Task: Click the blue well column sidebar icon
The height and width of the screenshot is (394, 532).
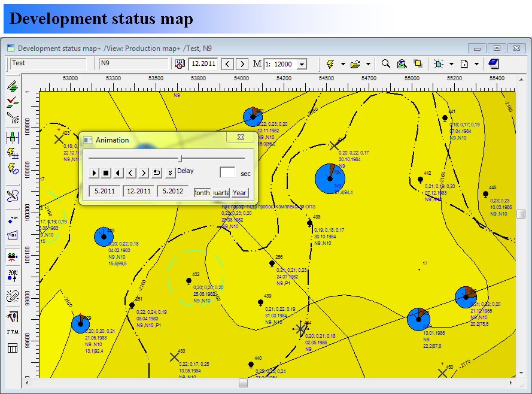Action: coord(13,138)
